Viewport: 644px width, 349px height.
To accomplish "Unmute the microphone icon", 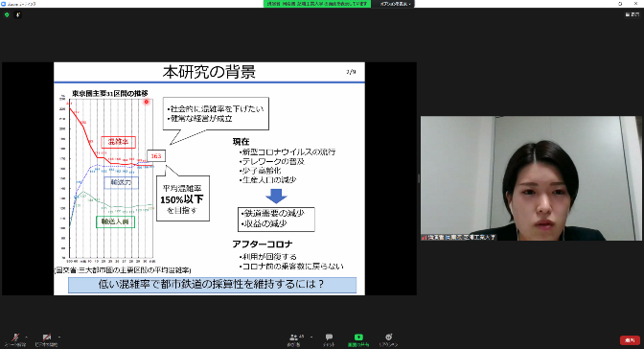I will click(15, 337).
